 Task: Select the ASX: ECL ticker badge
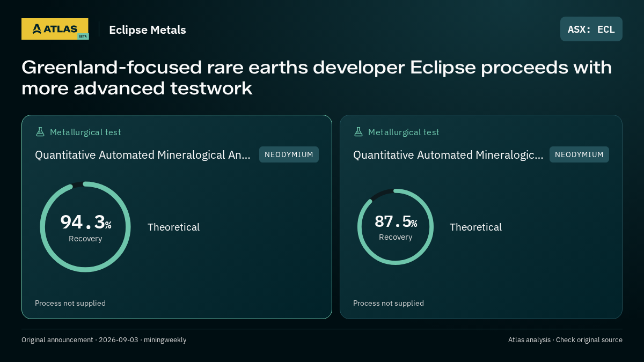[591, 29]
